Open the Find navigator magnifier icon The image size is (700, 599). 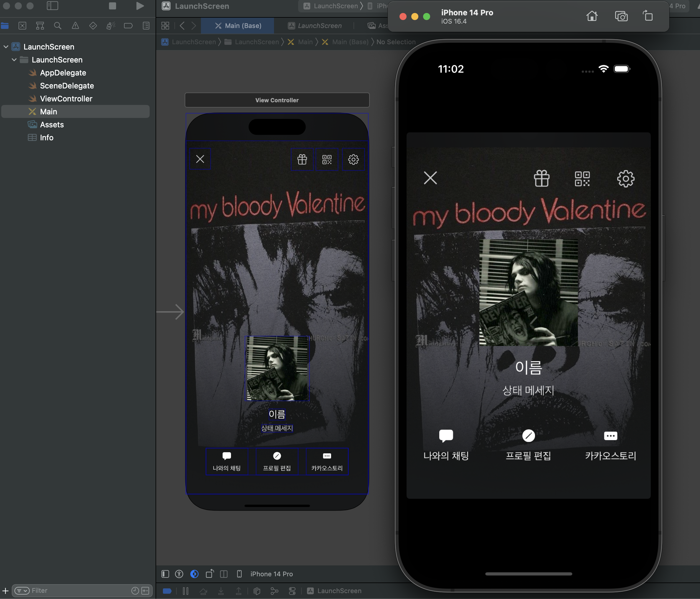point(58,26)
